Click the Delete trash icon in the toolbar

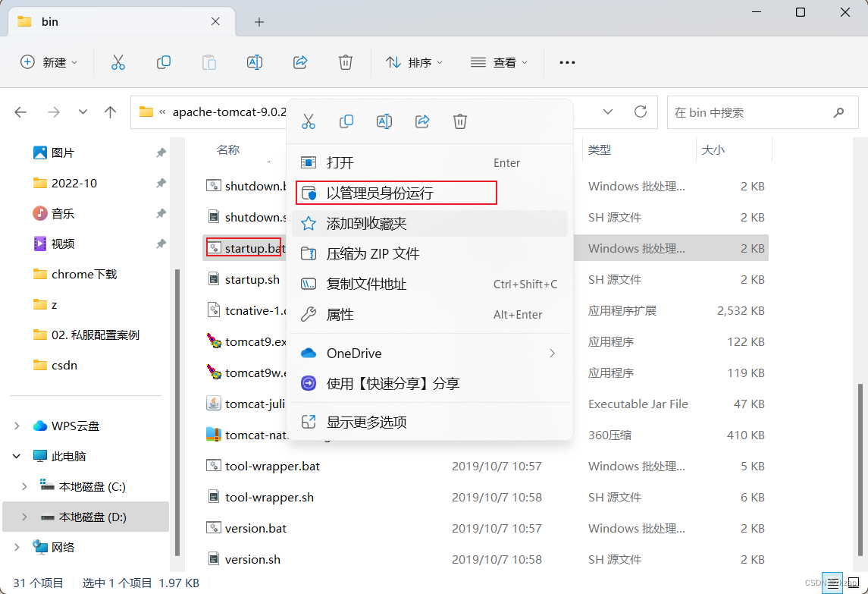tap(346, 63)
